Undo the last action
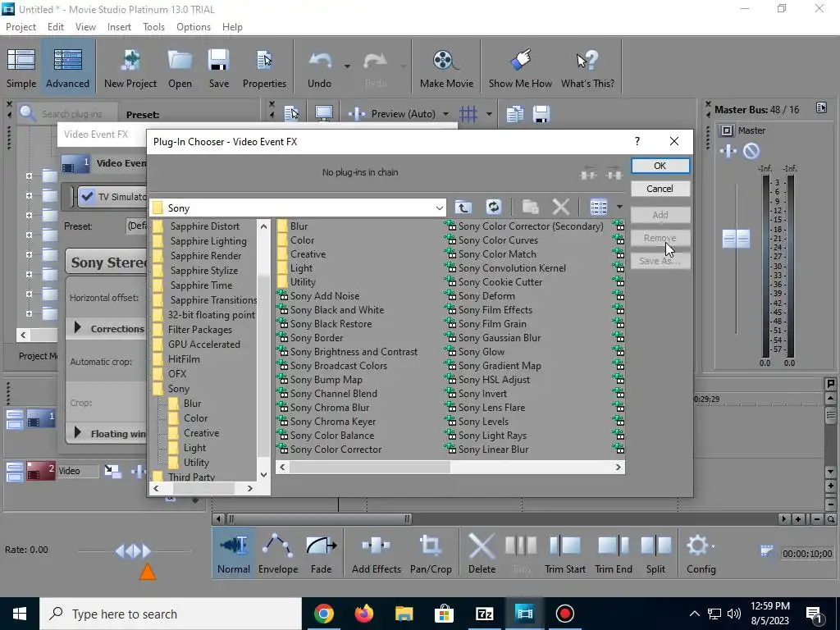 click(319, 68)
